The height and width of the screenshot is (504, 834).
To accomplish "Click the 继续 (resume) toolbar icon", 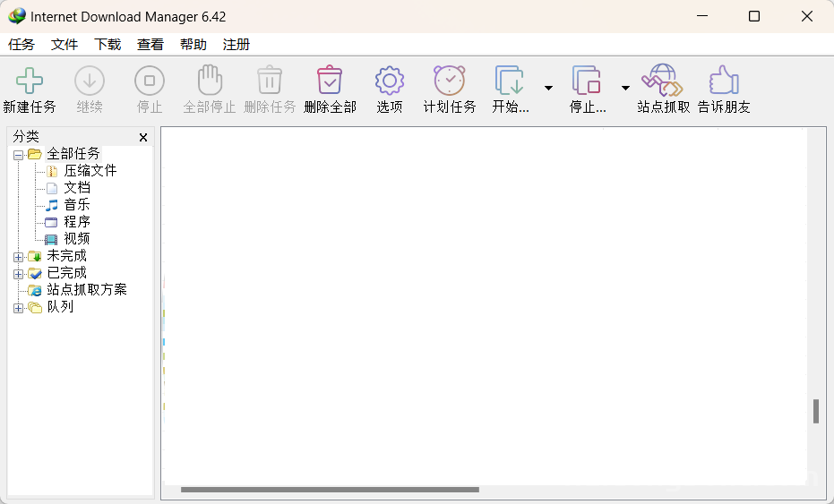I will 90,81.
